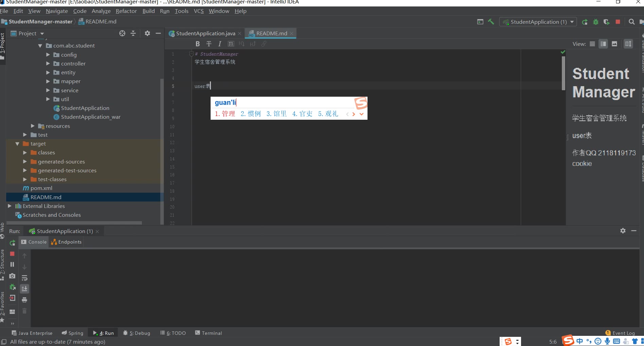Choose candidate 3 馆里 in IME popup
The height and width of the screenshot is (346, 644).
(x=276, y=114)
